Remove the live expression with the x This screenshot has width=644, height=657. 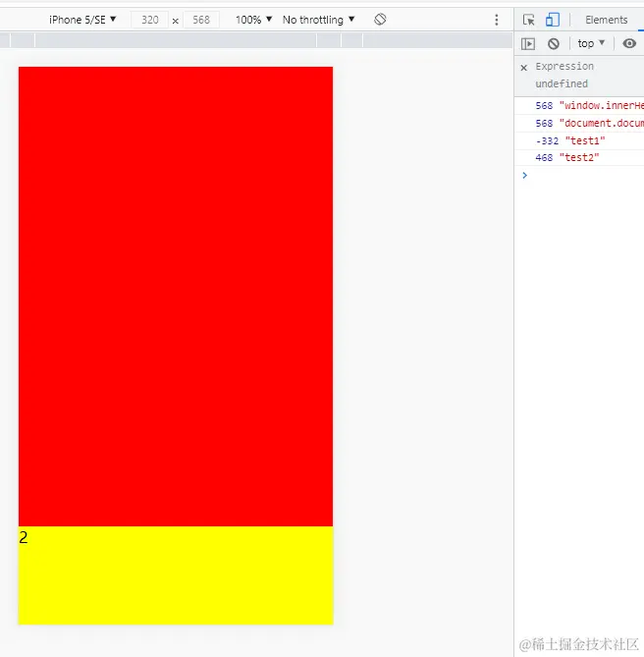pyautogui.click(x=524, y=67)
